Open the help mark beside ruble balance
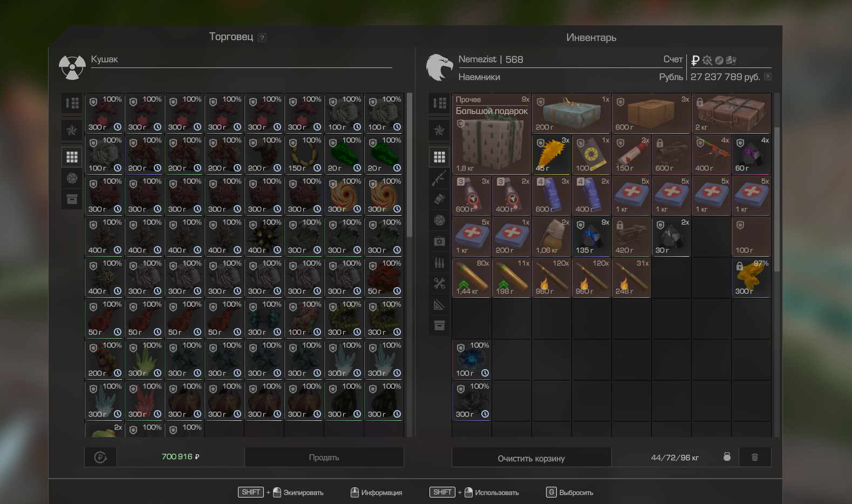This screenshot has height=504, width=852. pyautogui.click(x=768, y=77)
